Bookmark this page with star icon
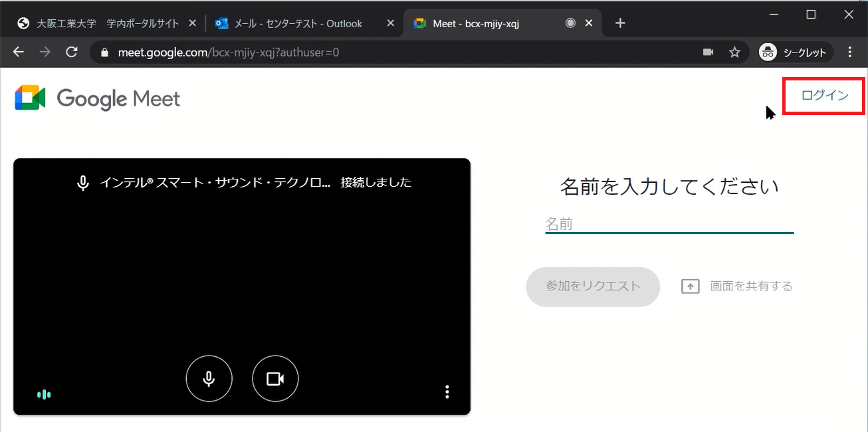Screen dimensions: 868x432 coord(734,52)
